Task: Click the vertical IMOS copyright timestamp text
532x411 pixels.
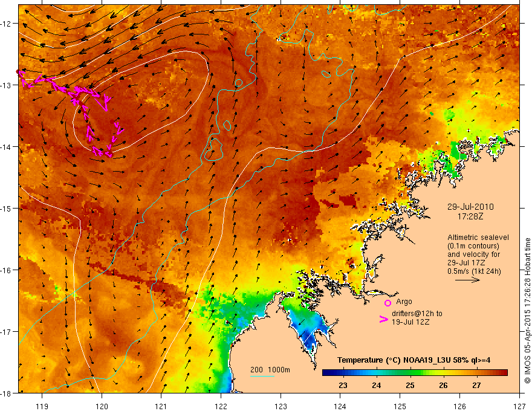Action: [x=527, y=311]
